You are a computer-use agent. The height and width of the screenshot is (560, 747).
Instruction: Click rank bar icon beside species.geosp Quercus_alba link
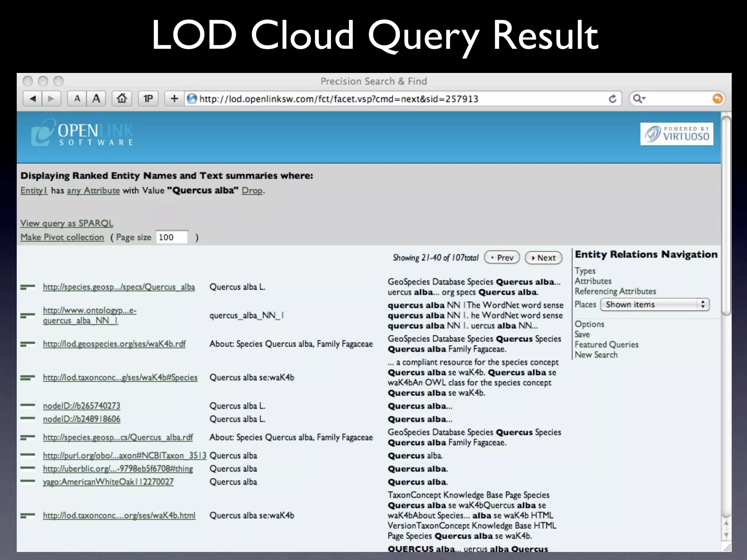(28, 287)
